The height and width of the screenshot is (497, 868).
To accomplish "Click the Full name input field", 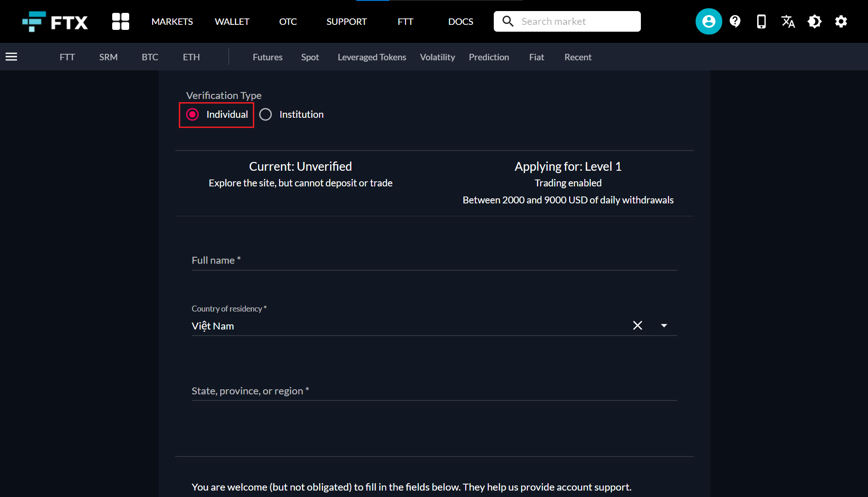I will [x=434, y=260].
